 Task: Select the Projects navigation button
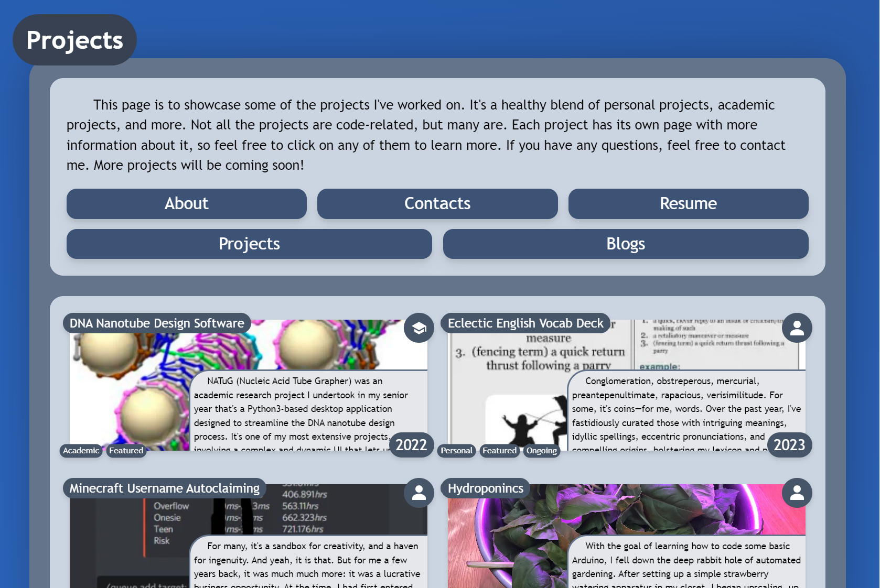click(x=249, y=244)
